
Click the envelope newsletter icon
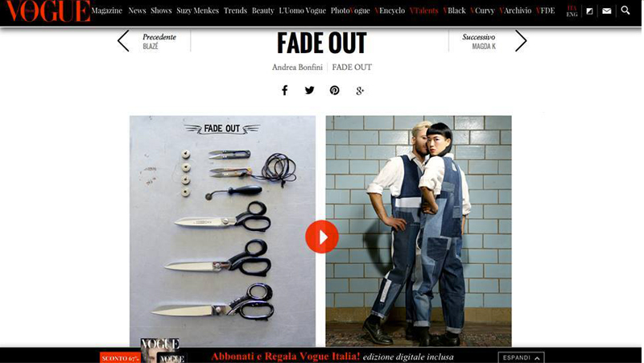coord(607,11)
